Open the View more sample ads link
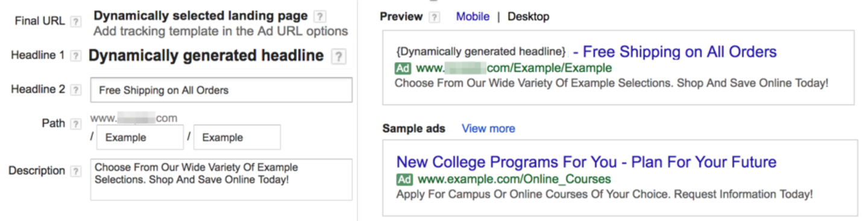Image resolution: width=868 pixels, height=221 pixels. click(488, 129)
